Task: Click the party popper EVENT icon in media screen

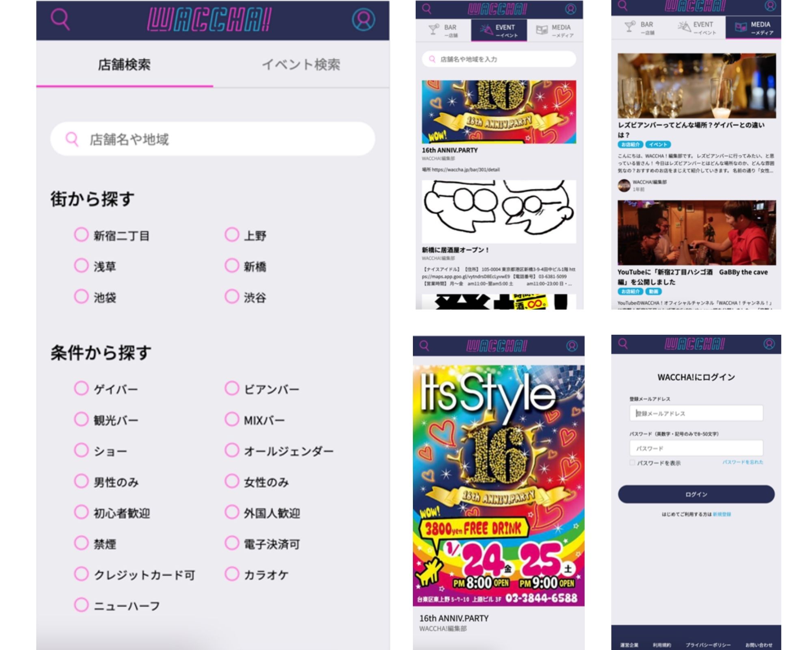Action: 684,27
